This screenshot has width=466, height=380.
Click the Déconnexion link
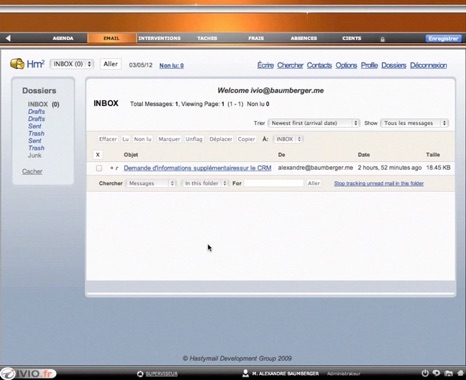coord(428,65)
